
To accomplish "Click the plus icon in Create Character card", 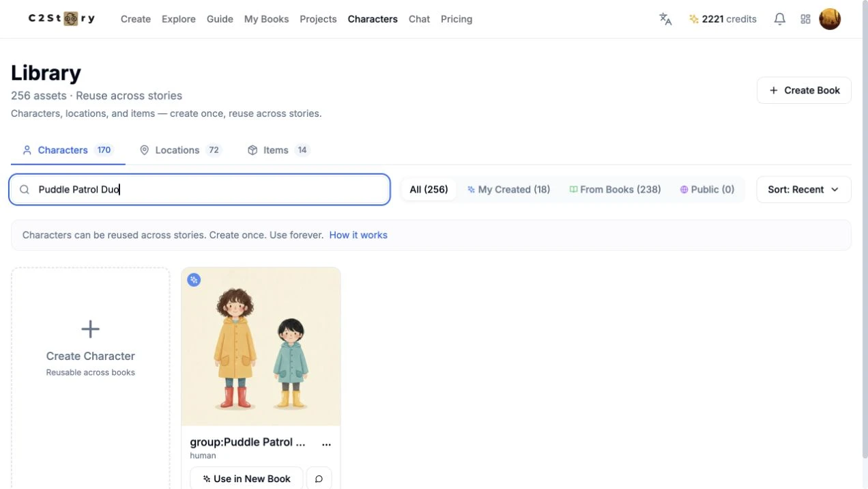I will tap(90, 329).
